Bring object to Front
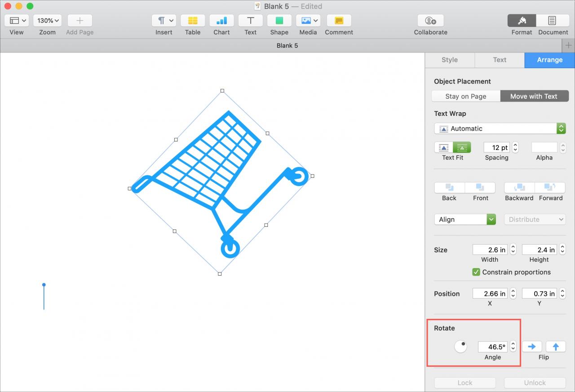 pyautogui.click(x=480, y=187)
